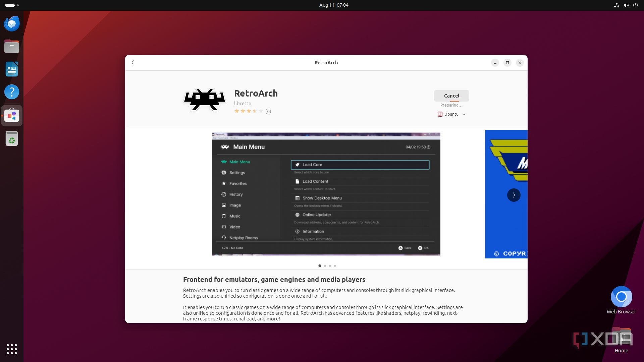Open the App Center icon in the dock
The height and width of the screenshot is (362, 644).
point(12,115)
